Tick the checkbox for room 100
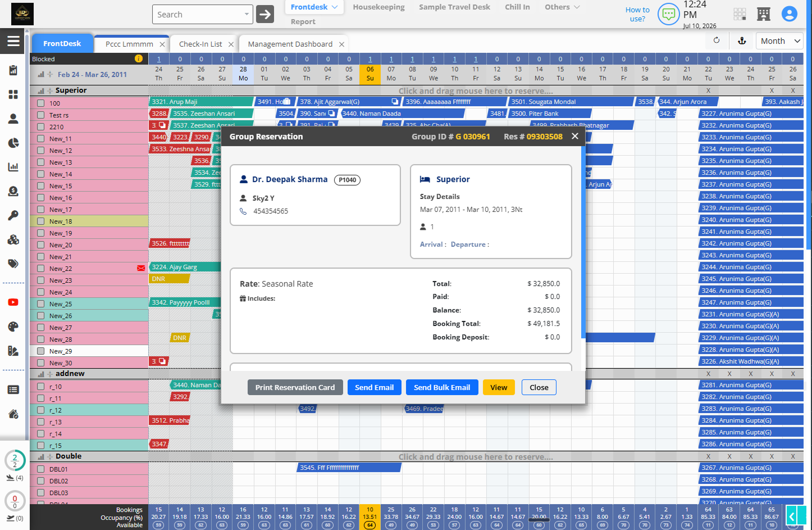 41,103
